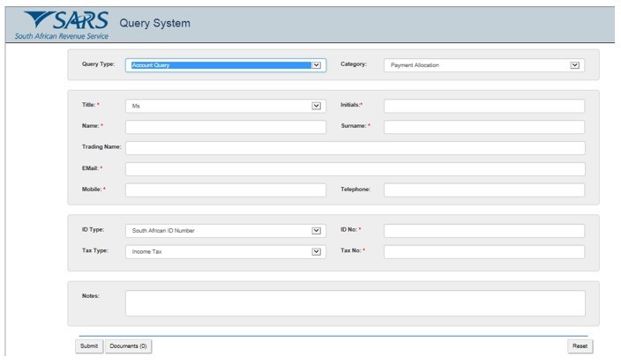Open the Query Type dropdown
This screenshot has width=621, height=364.
(225, 64)
